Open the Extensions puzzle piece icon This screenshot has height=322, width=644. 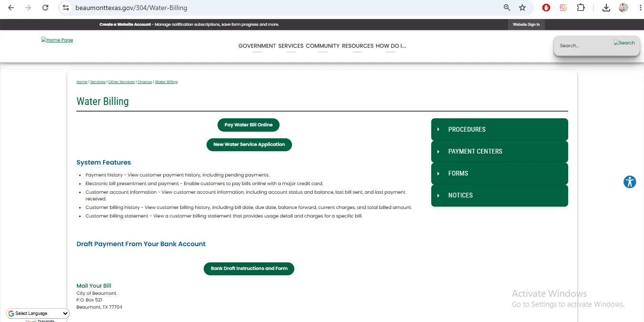point(581,8)
